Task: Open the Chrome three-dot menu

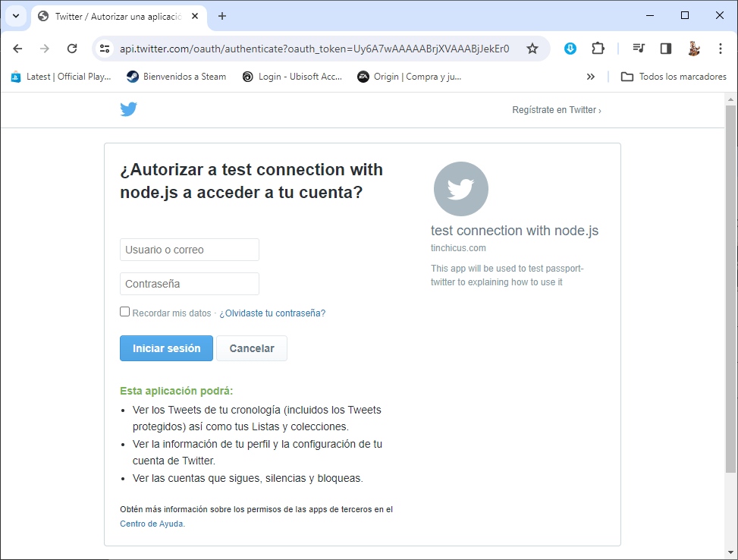Action: pos(720,49)
